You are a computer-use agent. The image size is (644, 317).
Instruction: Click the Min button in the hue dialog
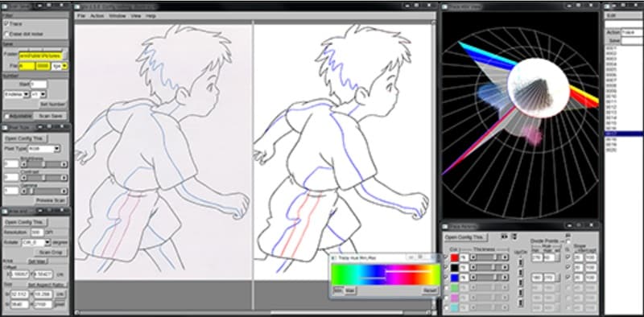tap(337, 290)
